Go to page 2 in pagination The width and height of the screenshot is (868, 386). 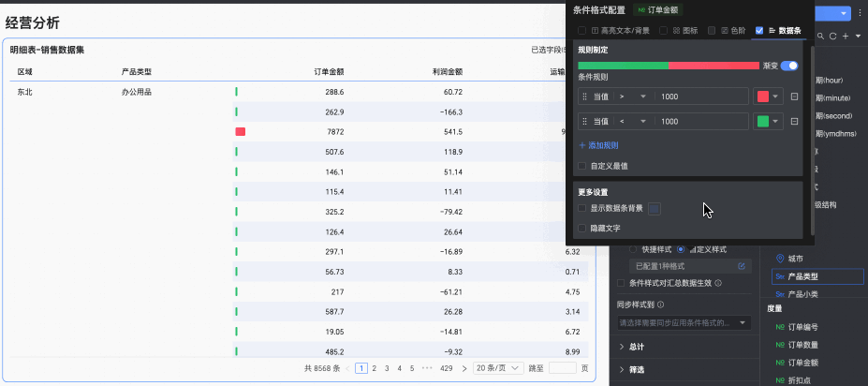pos(375,368)
